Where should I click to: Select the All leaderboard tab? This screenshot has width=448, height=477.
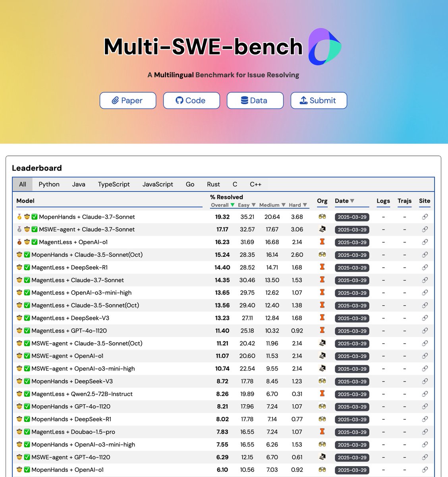point(23,184)
